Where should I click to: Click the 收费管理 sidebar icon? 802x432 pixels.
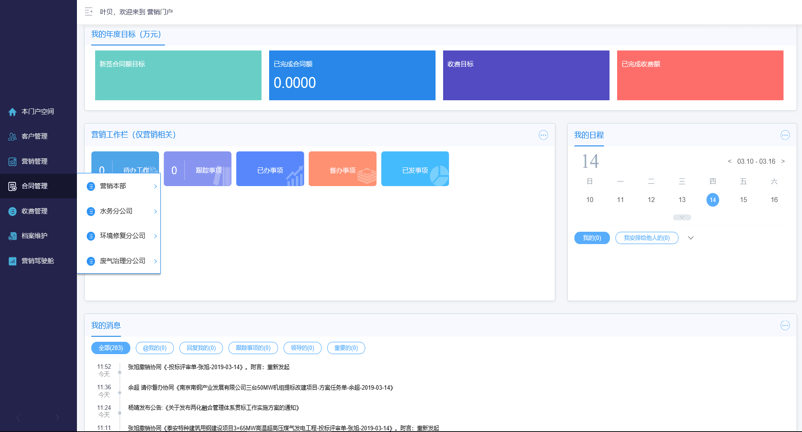12,211
